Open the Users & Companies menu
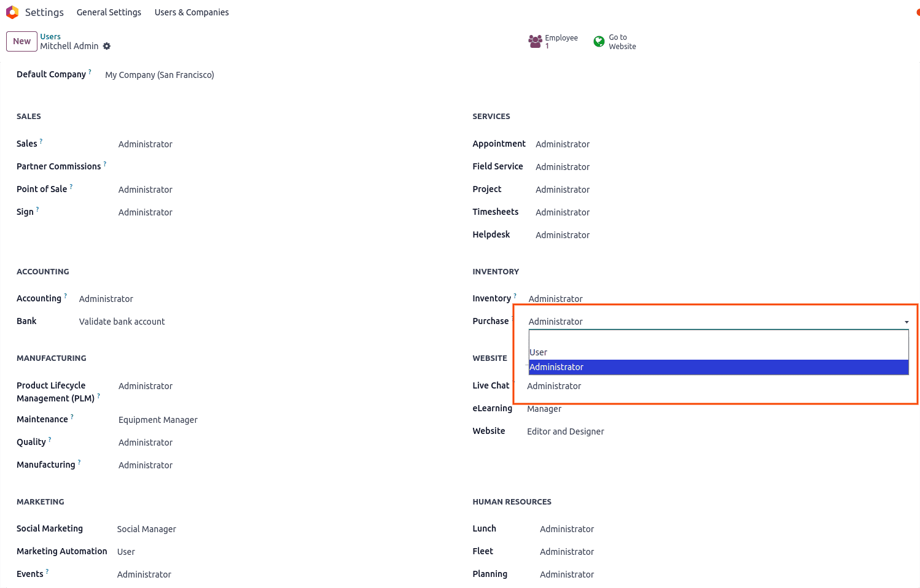 coord(192,12)
